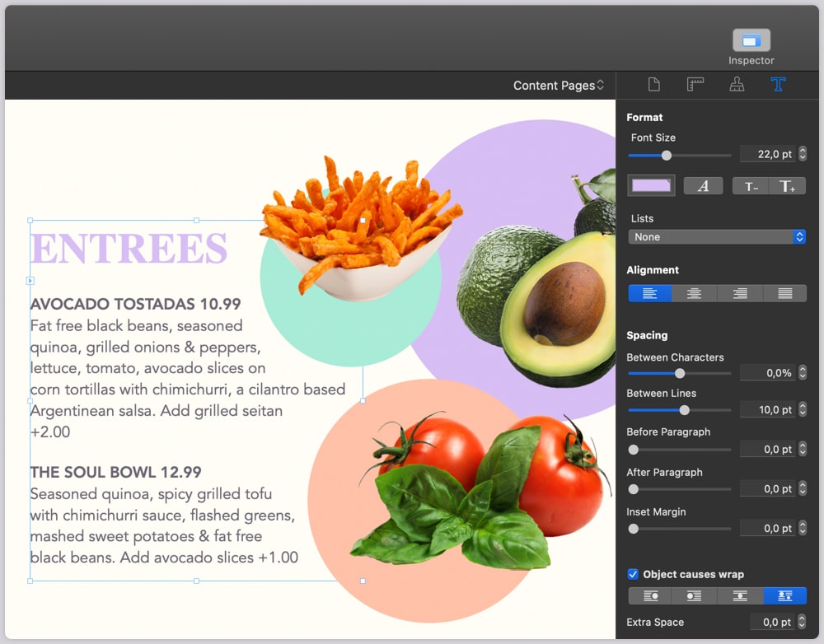Image resolution: width=824 pixels, height=644 pixels.
Task: Click the A font attributes button
Action: (703, 184)
